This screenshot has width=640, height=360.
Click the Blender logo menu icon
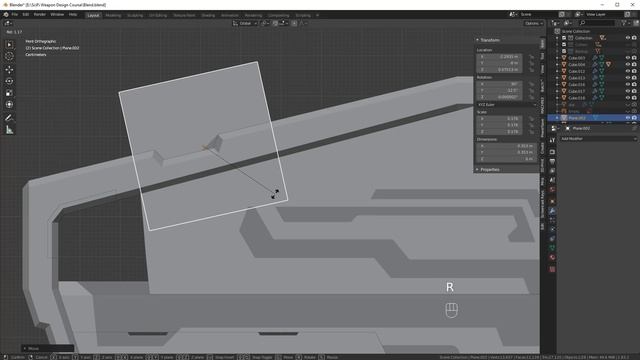point(6,15)
